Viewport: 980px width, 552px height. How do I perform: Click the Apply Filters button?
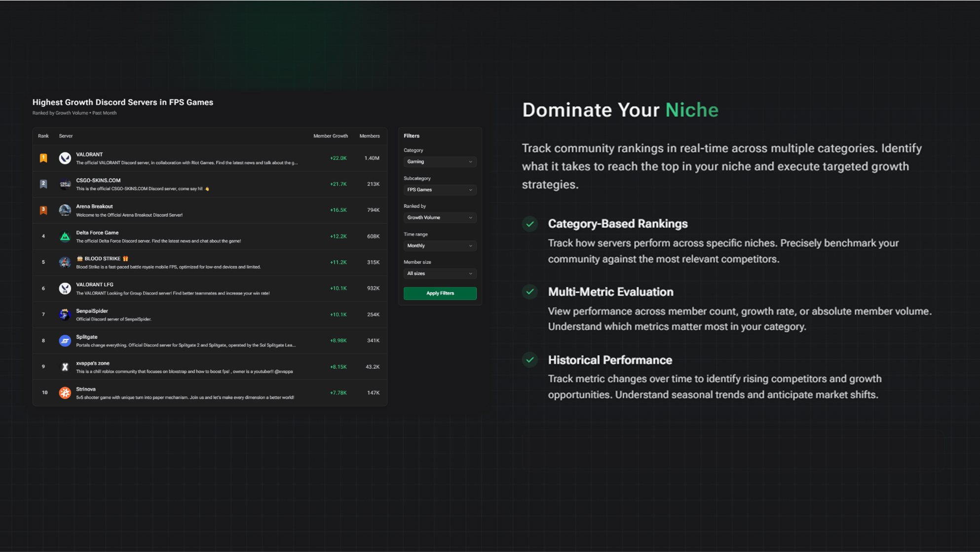tap(440, 293)
